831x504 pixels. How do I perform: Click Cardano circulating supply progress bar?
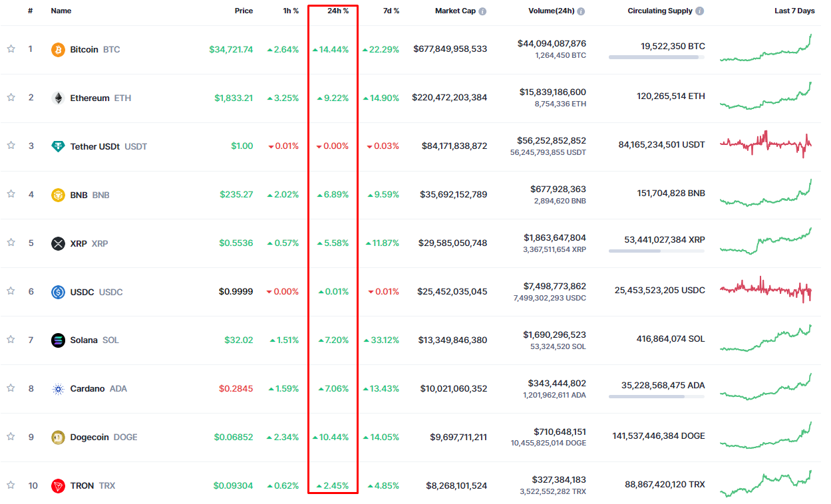coord(657,396)
